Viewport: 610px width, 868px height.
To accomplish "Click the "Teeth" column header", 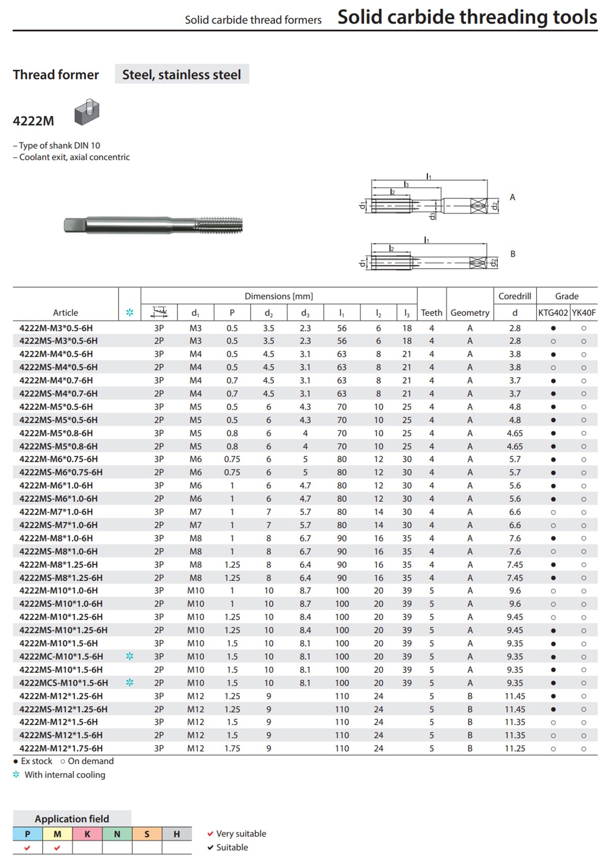I will (432, 313).
